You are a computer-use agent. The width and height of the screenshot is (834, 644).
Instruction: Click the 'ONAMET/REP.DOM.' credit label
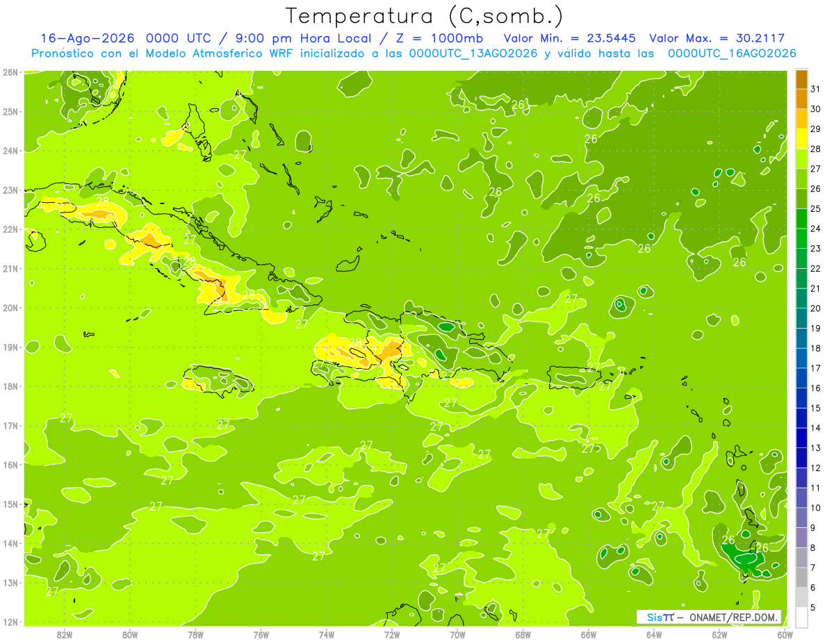point(734,617)
